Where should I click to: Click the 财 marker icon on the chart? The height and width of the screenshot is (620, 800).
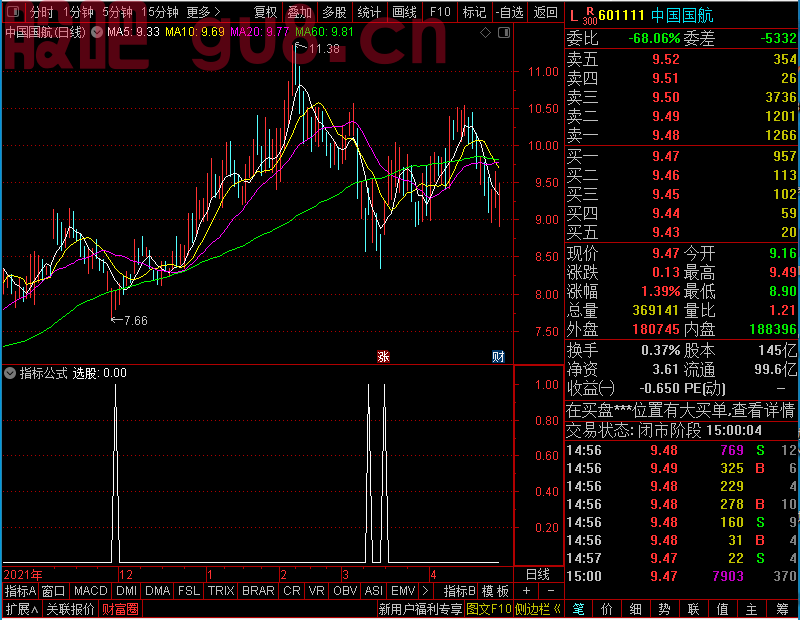(x=498, y=357)
